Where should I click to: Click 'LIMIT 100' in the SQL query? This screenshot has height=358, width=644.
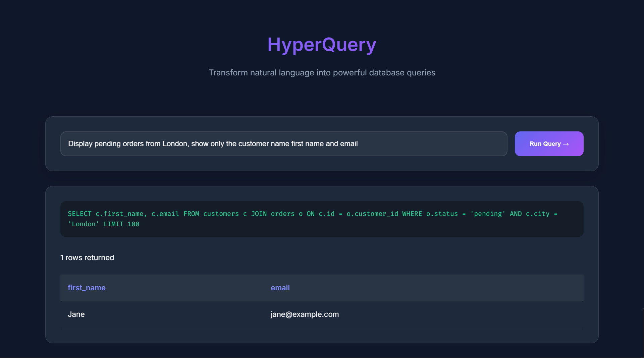(x=121, y=224)
